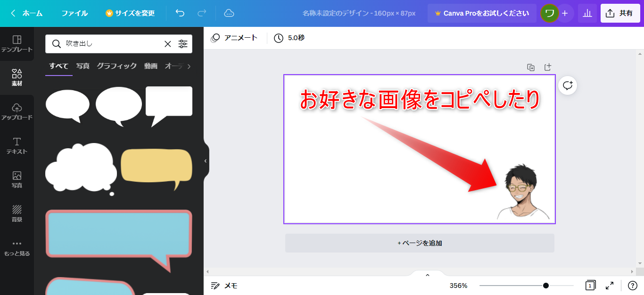Add a page with ページを追加
644x295 pixels.
(x=420, y=243)
